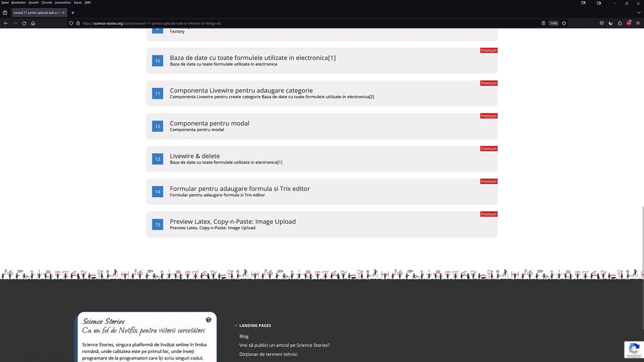Image resolution: width=644 pixels, height=362 pixels.
Task: Select the Laravel 11 pentru aplicatii web tab
Action: pos(38,13)
